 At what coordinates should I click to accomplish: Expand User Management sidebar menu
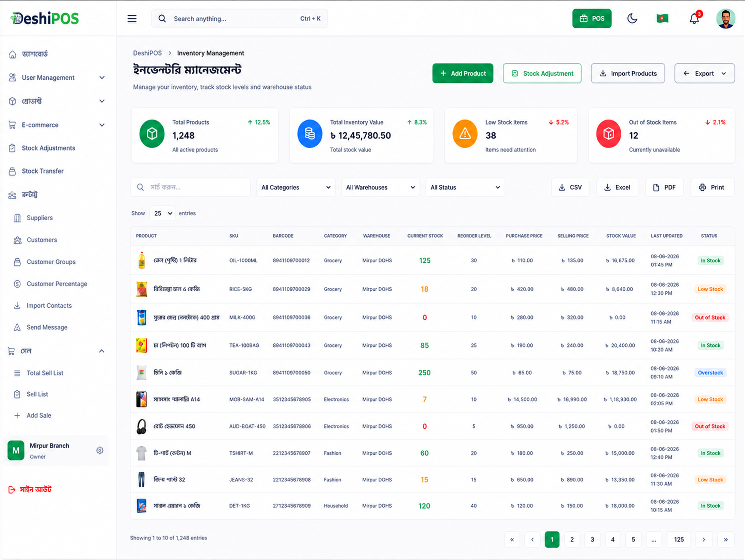(57, 78)
